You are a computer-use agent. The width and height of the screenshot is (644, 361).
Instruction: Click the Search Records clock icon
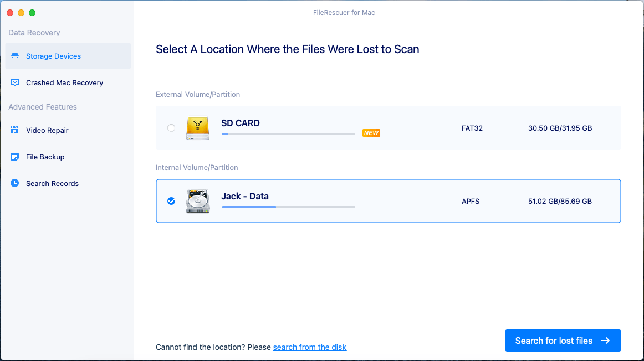(15, 183)
